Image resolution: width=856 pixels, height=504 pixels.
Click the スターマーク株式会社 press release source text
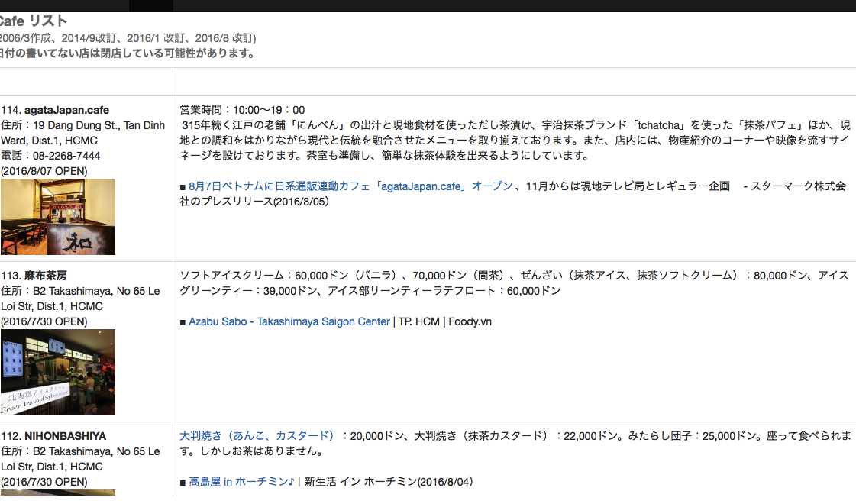(513, 194)
